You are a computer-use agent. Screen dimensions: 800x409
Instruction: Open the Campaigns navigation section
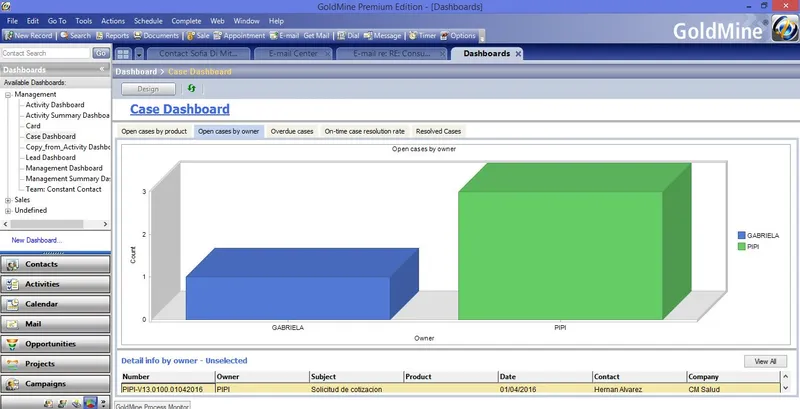pyautogui.click(x=55, y=384)
